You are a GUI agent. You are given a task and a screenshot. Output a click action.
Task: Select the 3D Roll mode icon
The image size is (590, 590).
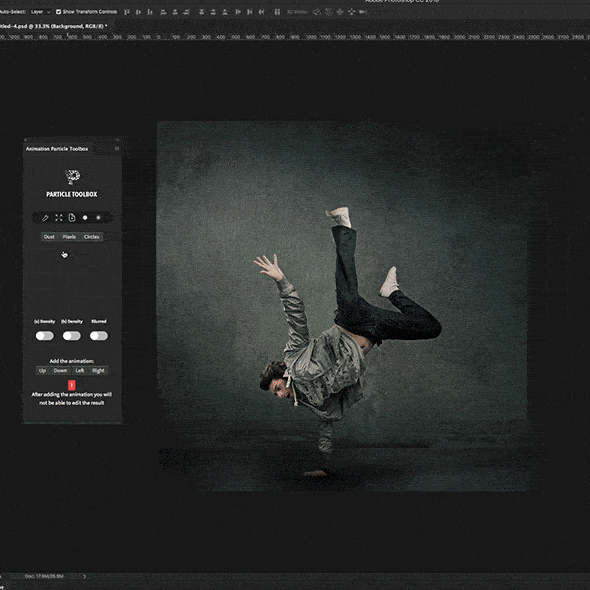coord(328,12)
